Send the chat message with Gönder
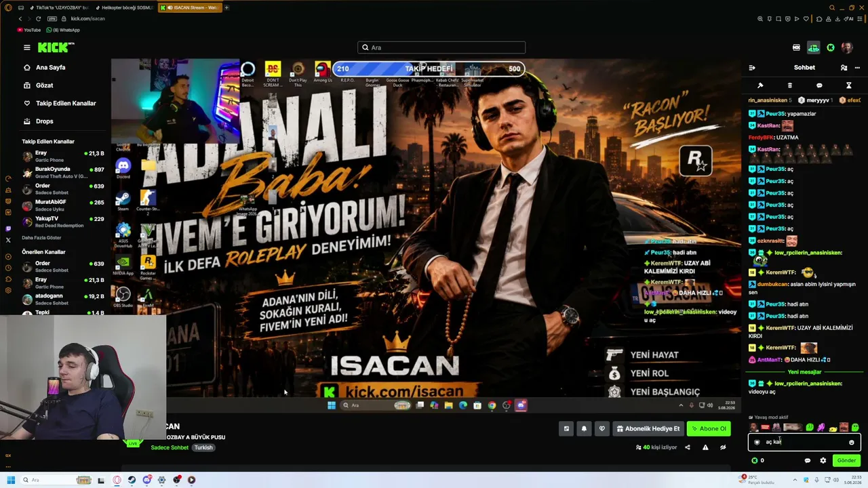This screenshot has height=488, width=868. pyautogui.click(x=846, y=461)
